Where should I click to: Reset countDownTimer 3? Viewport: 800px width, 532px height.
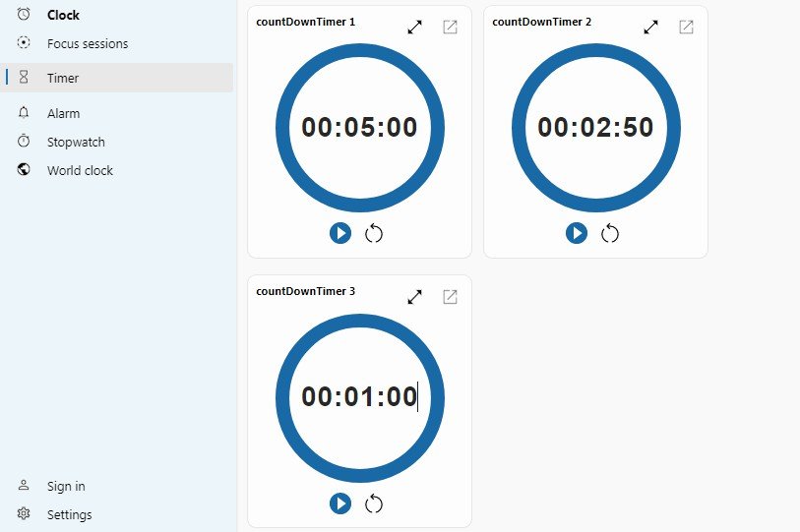(x=374, y=503)
